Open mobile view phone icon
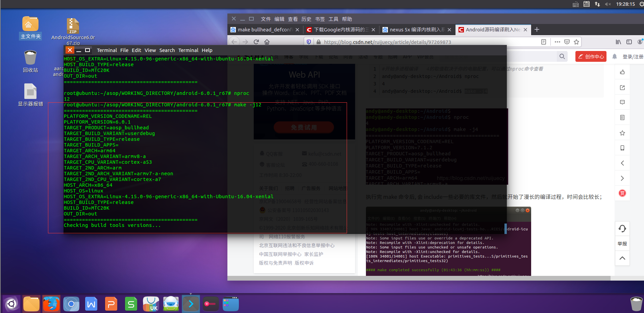The image size is (644, 313). pos(622,148)
